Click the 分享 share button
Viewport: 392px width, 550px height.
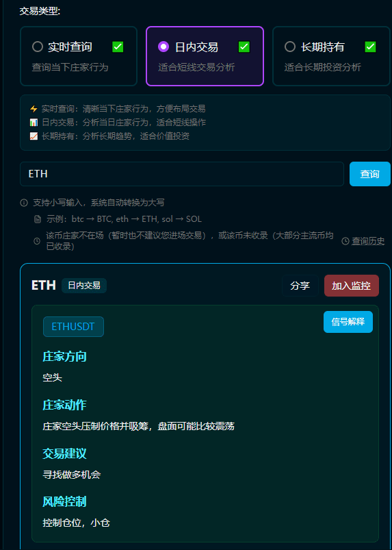tap(300, 286)
